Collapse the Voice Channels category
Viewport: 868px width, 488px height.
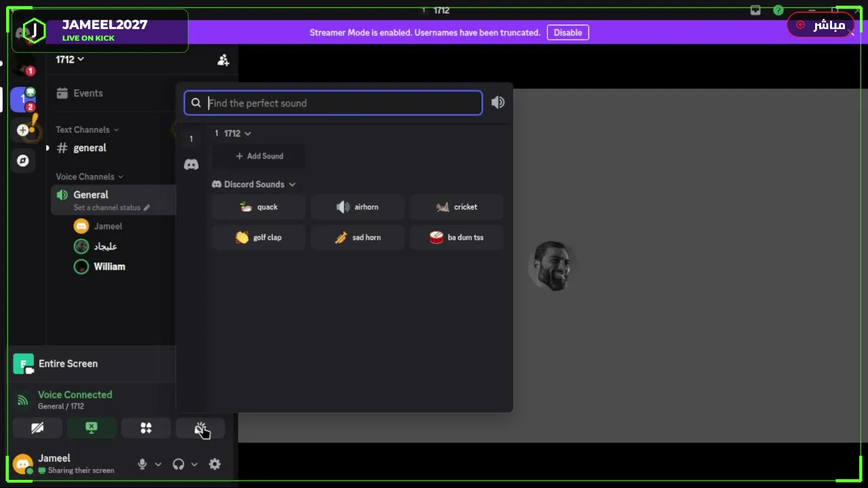[90, 177]
